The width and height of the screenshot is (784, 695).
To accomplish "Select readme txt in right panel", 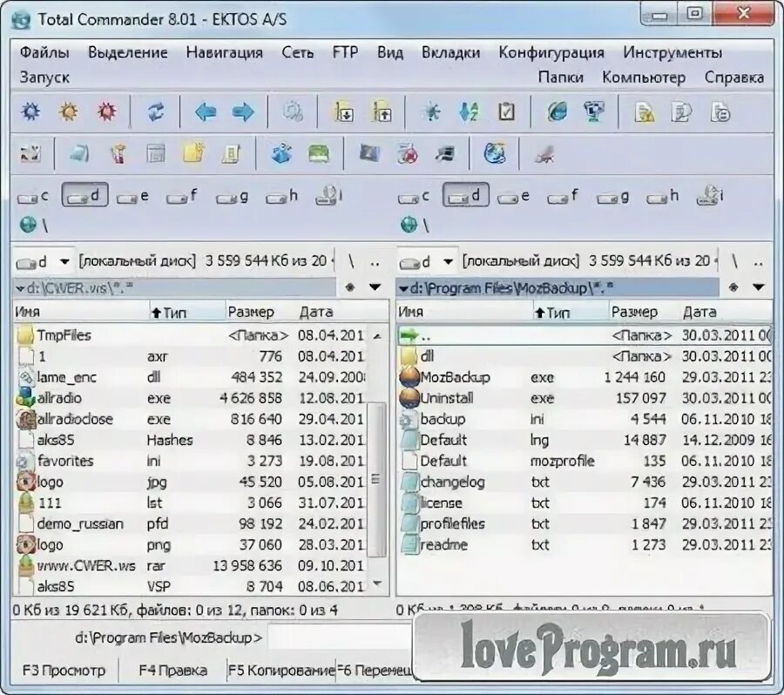I will (585, 544).
